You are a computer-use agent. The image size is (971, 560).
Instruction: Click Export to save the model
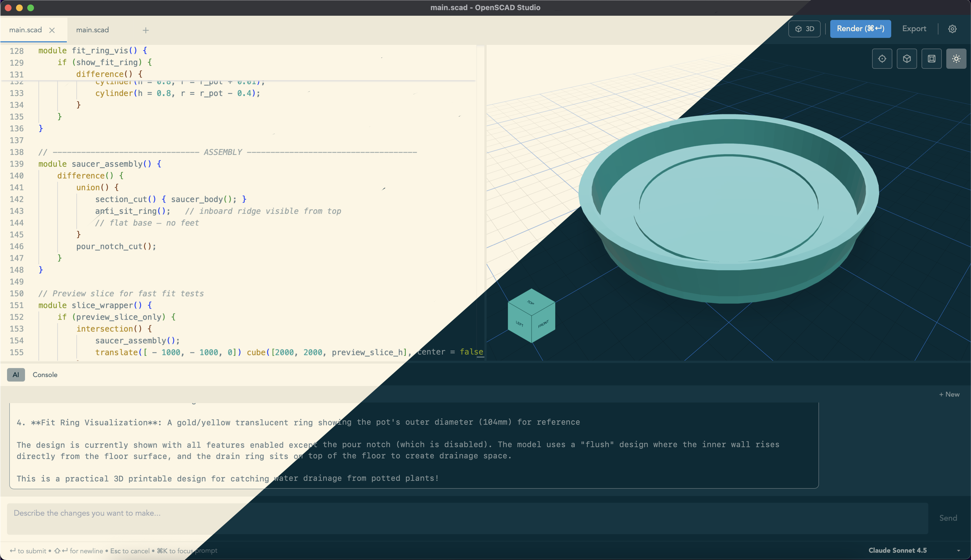click(x=914, y=28)
